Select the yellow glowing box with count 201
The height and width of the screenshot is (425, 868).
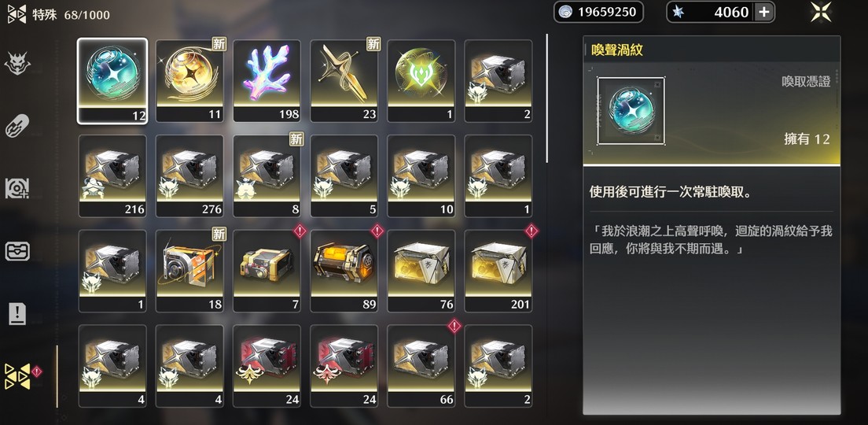(498, 271)
